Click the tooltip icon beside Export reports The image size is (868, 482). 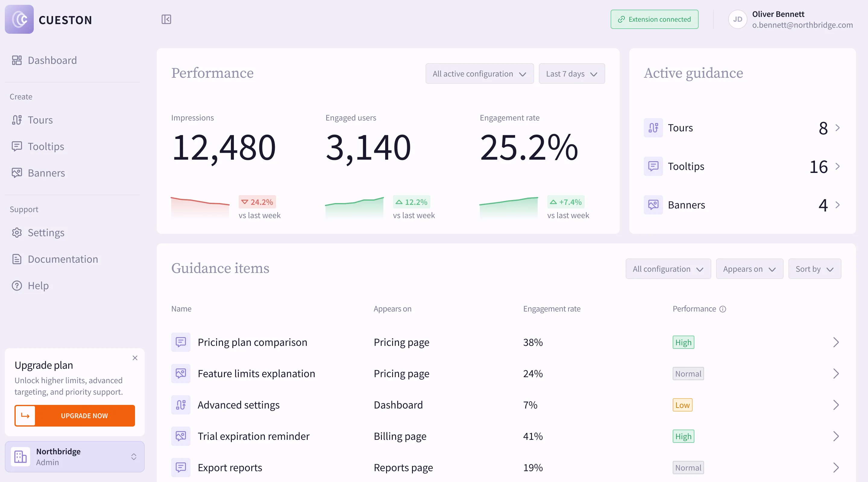[x=181, y=468]
